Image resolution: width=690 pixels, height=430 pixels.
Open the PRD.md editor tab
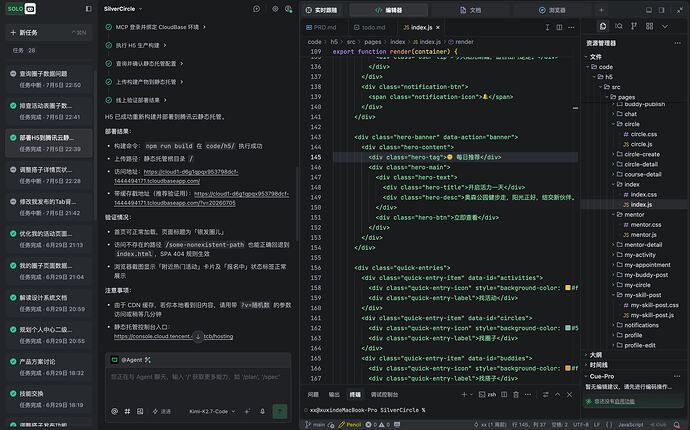[321, 27]
